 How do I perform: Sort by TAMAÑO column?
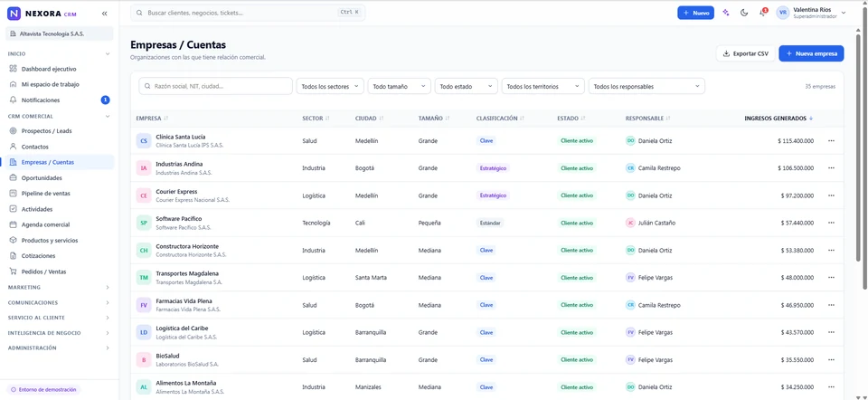(x=434, y=118)
